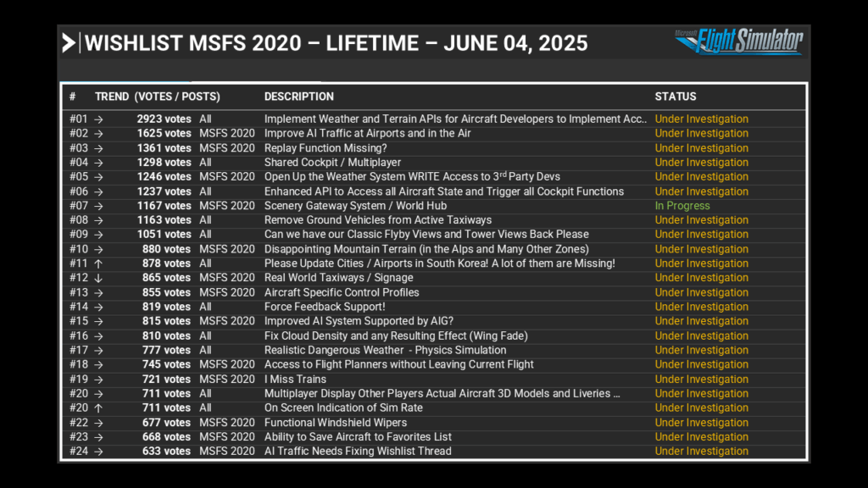Open the 'I Miss Trains' wishlist item
The height and width of the screenshot is (488, 868).
pyautogui.click(x=295, y=380)
